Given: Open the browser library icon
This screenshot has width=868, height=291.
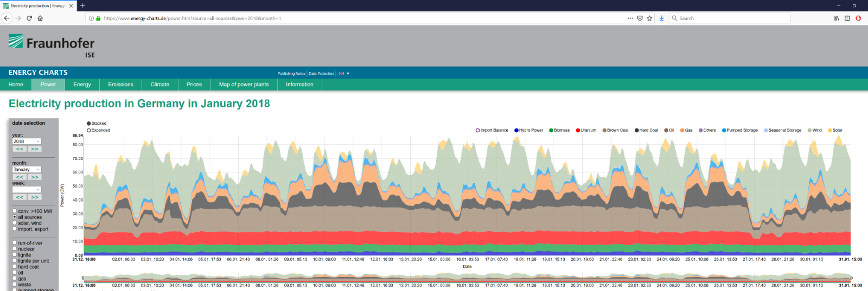Looking at the screenshot, I should coord(836,18).
